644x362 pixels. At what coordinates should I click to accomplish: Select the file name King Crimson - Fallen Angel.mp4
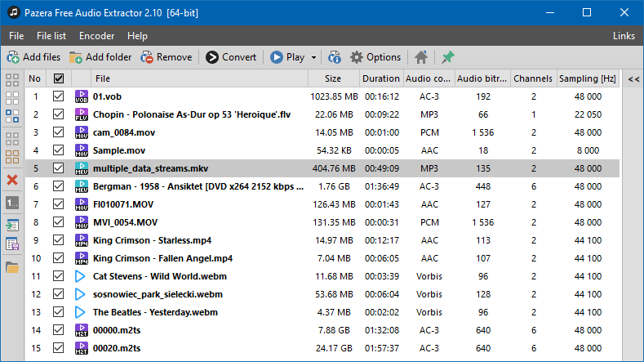pyautogui.click(x=162, y=258)
